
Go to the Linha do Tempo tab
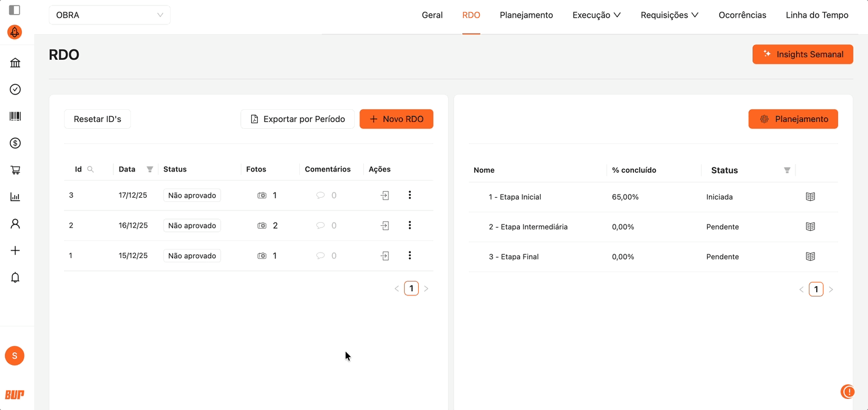click(817, 15)
